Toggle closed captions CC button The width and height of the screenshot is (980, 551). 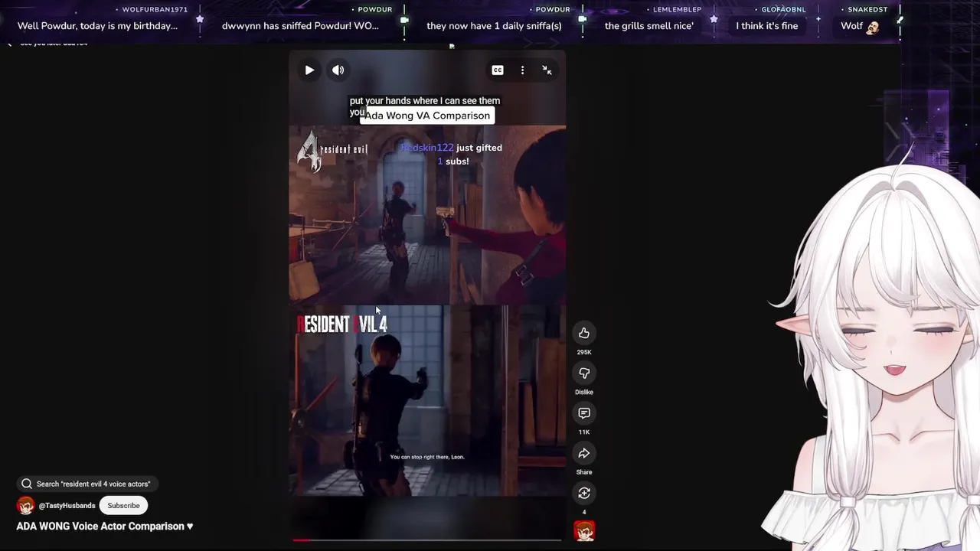498,70
